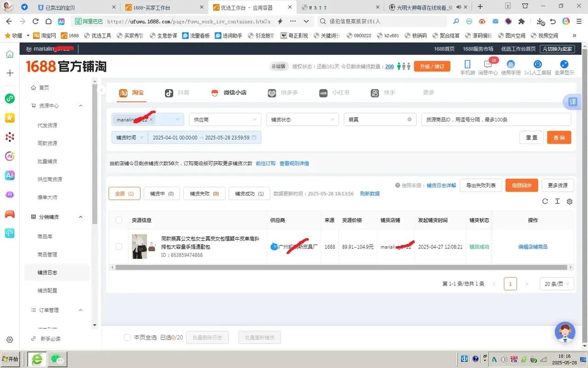Screen dimensions: 588x368
Task: Open 使用手册 manual icon
Action: tap(510, 64)
